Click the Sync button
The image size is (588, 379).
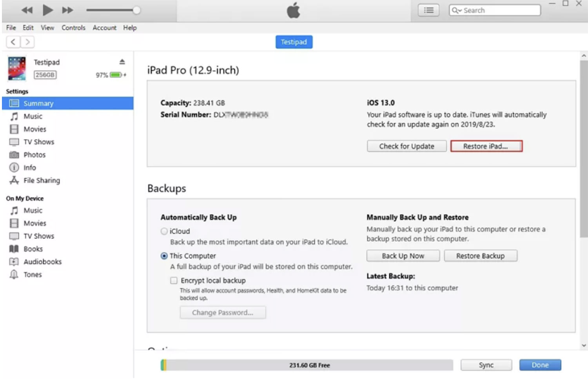point(486,365)
